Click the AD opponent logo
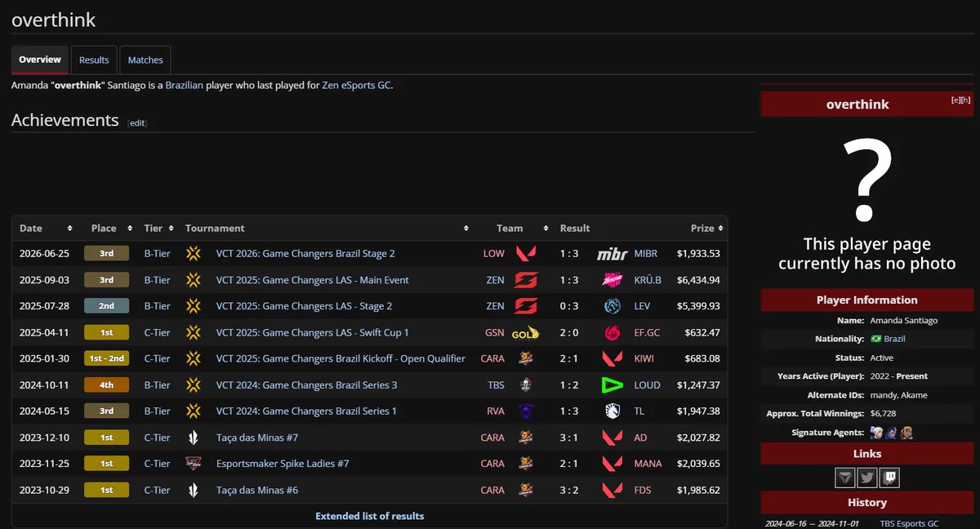The width and height of the screenshot is (980, 529). pyautogui.click(x=612, y=438)
